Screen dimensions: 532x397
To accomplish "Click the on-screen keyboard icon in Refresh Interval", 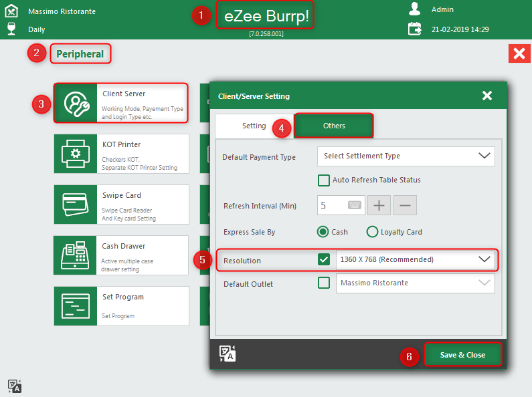I will tap(354, 205).
